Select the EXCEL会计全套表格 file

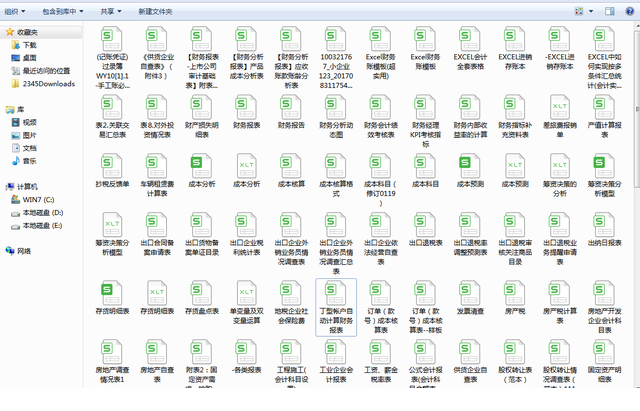(x=470, y=48)
